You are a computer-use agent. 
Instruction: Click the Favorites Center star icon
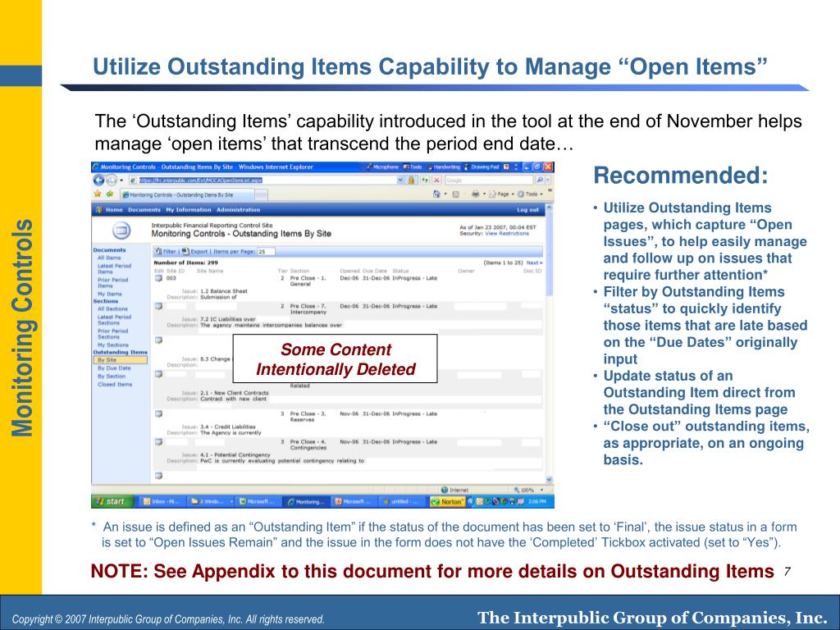[98, 194]
